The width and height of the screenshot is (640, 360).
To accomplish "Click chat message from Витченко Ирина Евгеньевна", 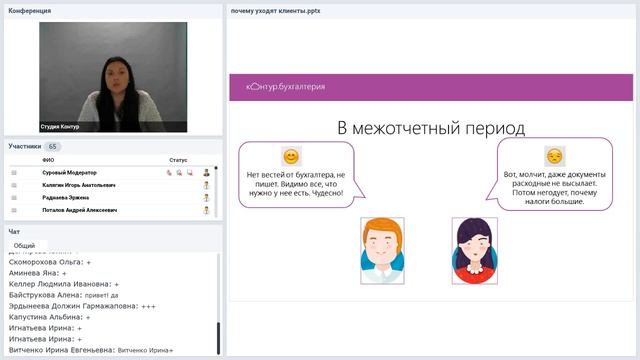I will point(91,350).
